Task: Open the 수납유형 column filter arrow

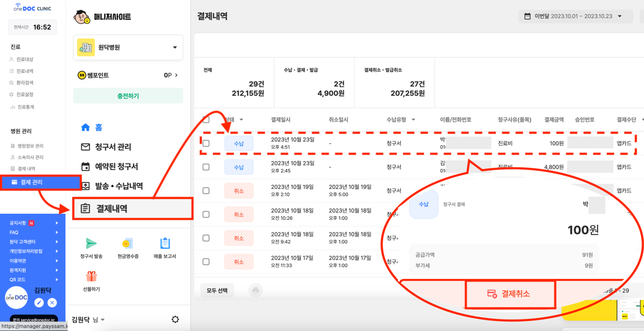Action: click(413, 120)
